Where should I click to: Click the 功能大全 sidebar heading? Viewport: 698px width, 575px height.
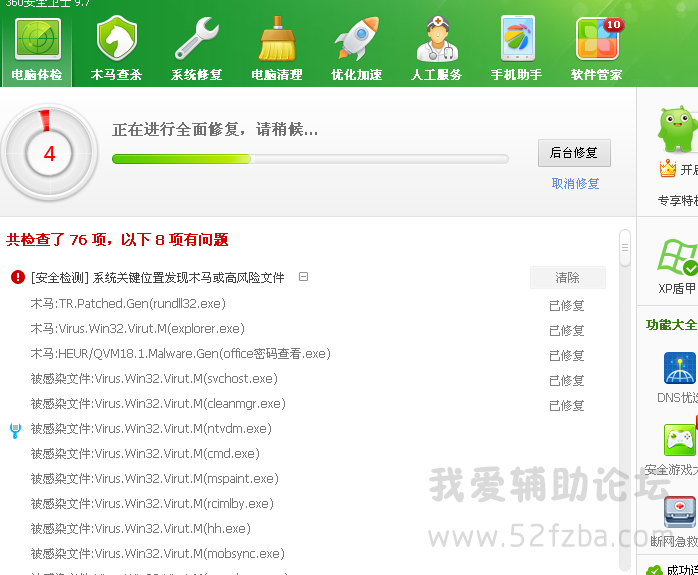(671, 324)
